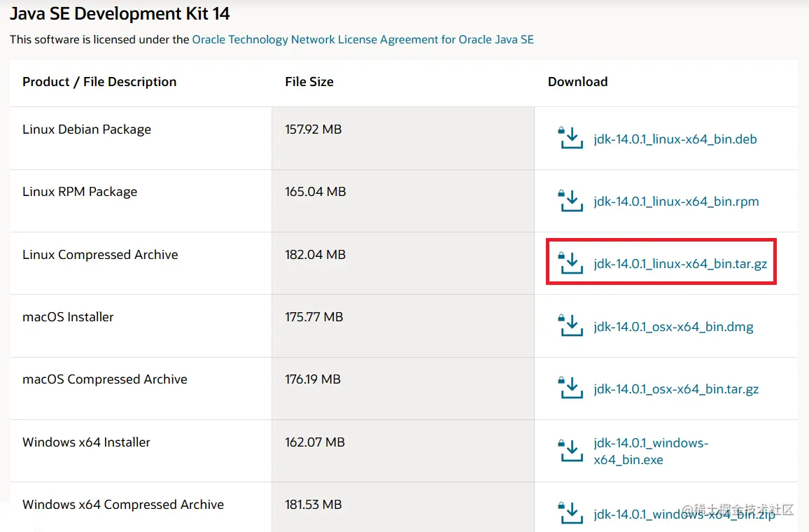Click download icon for Windows x64 Compressed Archive
The height and width of the screenshot is (532, 809).
570,513
